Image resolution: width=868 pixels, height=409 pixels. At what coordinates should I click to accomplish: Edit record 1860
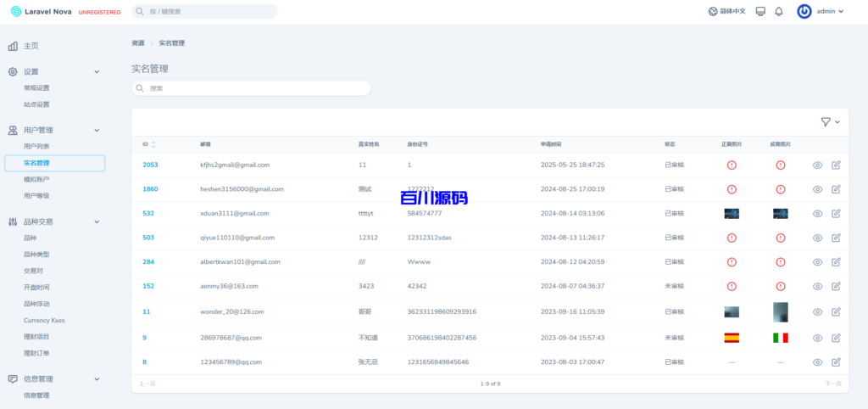(836, 189)
